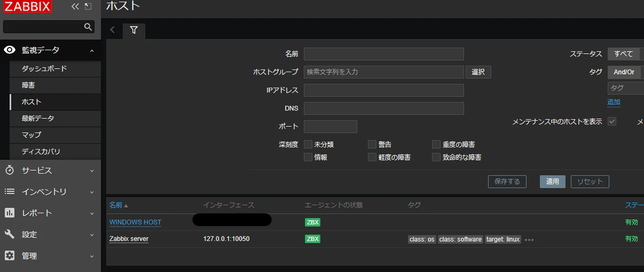Click 有効 status for WINDOWS HOST

pyautogui.click(x=631, y=222)
